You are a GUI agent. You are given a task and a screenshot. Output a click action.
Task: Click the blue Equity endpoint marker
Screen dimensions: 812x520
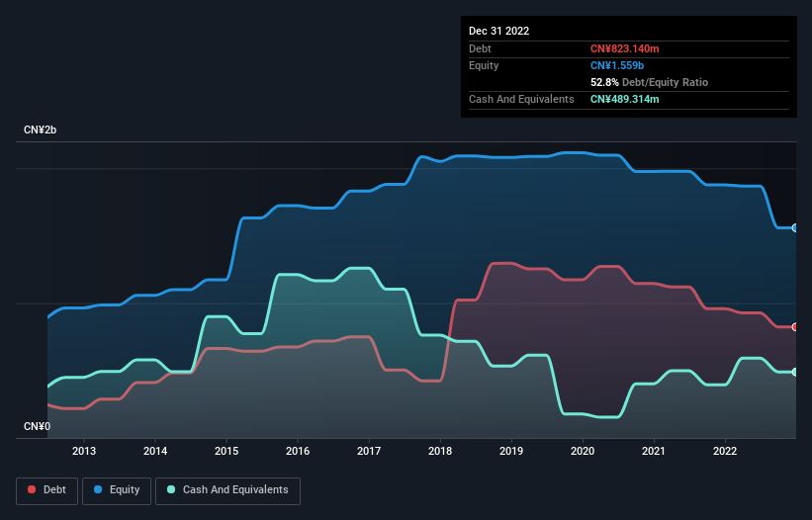click(795, 227)
